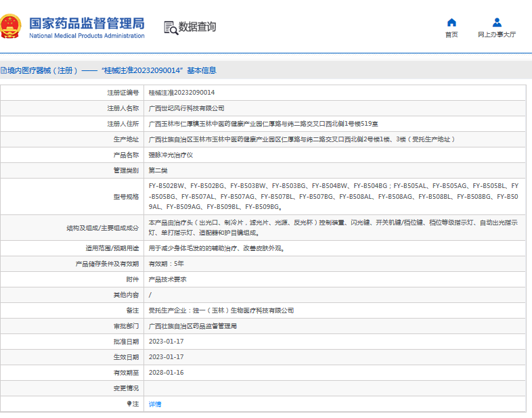Click the model specifications value starting FY-B502BW
This screenshot has width=532, height=418.
[334, 196]
